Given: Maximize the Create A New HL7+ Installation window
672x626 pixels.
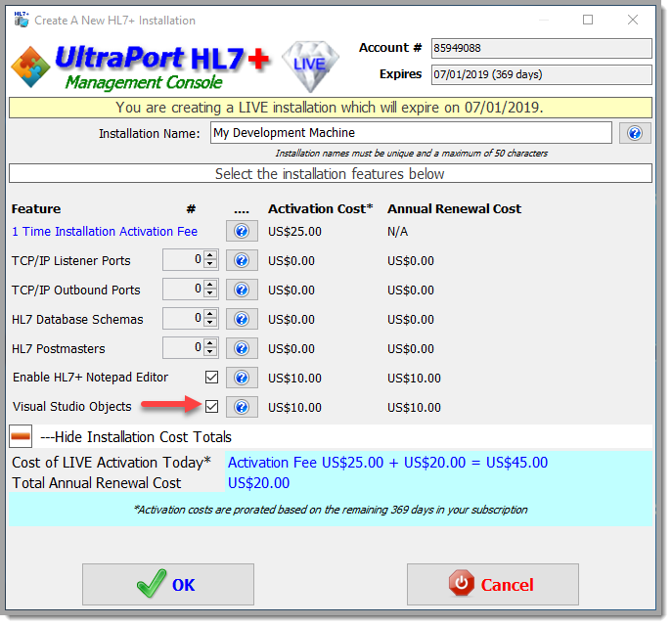Looking at the screenshot, I should 588,20.
